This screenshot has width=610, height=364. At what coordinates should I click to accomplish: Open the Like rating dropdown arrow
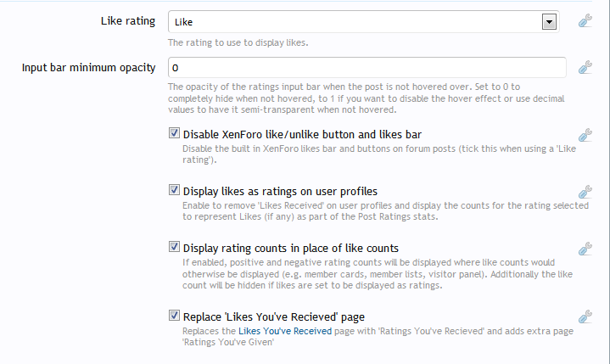[549, 21]
